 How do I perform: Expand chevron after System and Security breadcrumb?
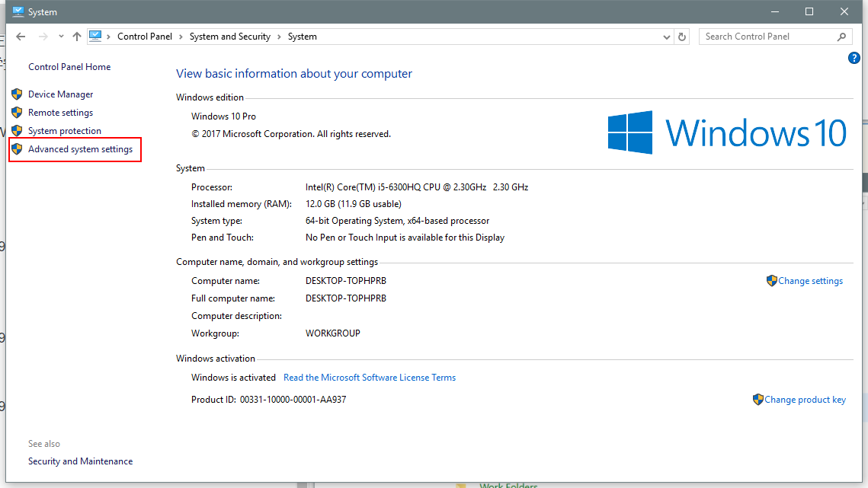[279, 37]
